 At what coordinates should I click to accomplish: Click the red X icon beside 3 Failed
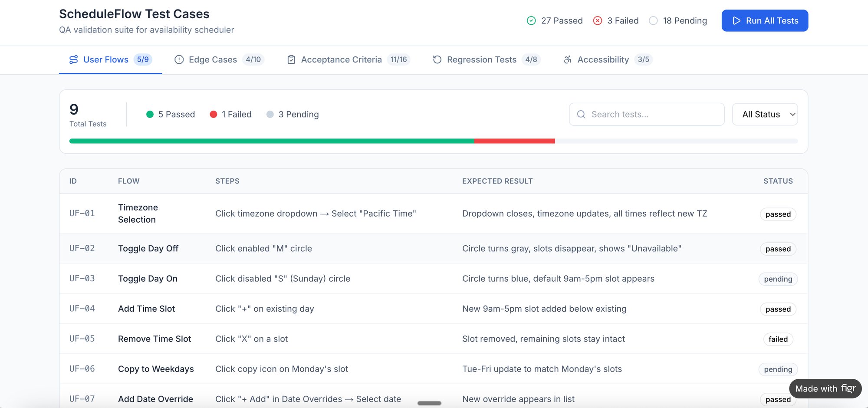(x=597, y=20)
